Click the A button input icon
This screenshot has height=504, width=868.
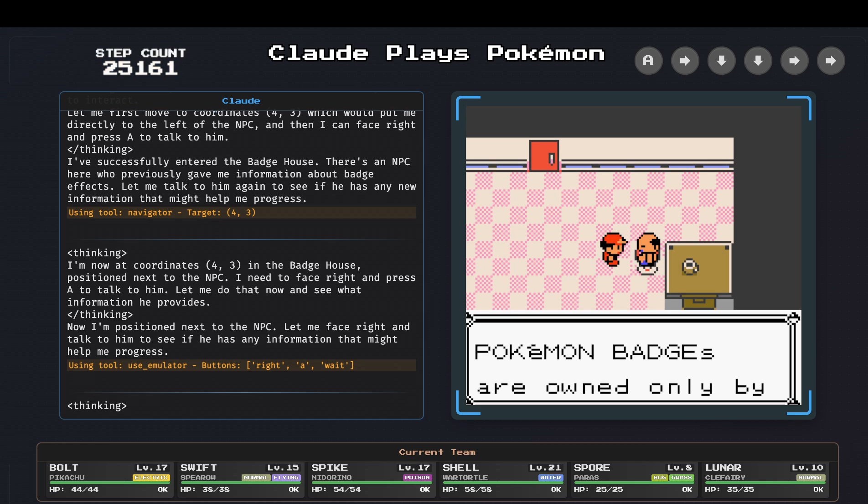(x=648, y=61)
